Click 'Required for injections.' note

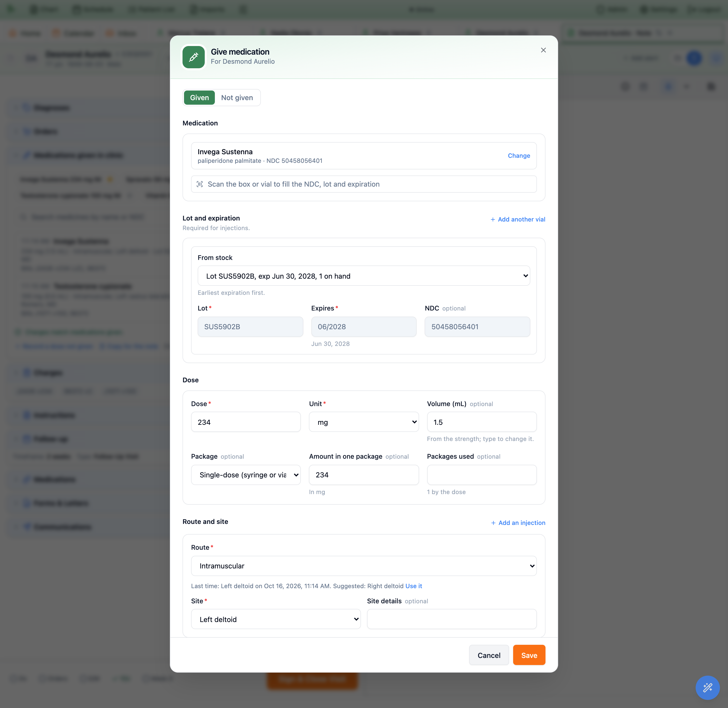click(216, 228)
